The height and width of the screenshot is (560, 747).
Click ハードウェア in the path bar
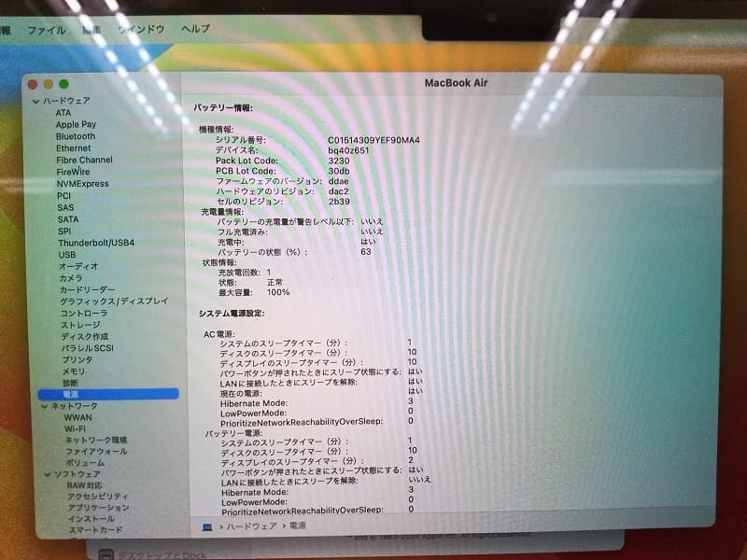[251, 526]
